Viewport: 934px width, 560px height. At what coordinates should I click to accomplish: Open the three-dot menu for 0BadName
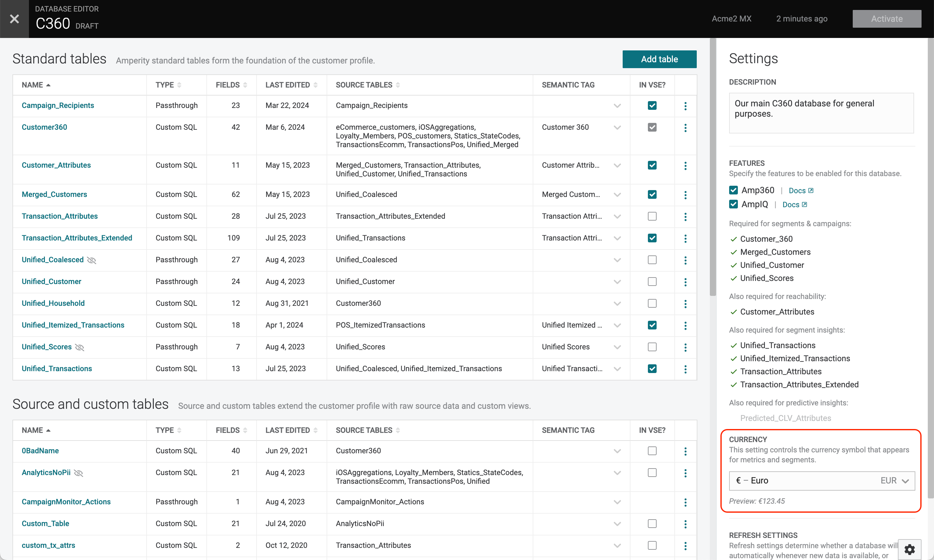[685, 451]
